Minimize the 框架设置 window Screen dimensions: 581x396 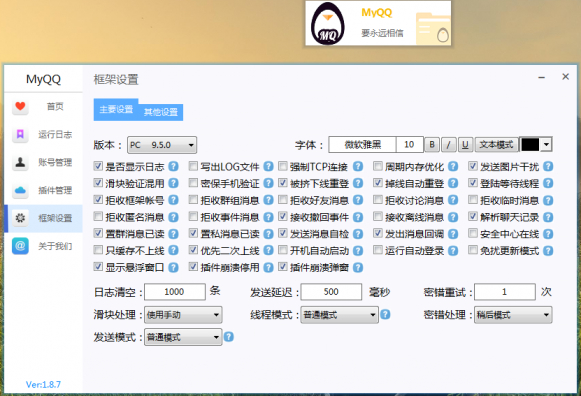pyautogui.click(x=542, y=77)
